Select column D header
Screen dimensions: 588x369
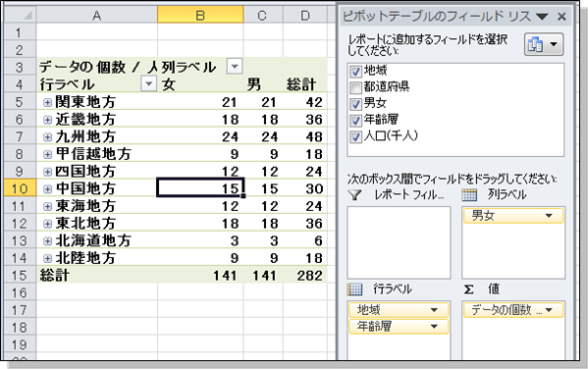305,15
